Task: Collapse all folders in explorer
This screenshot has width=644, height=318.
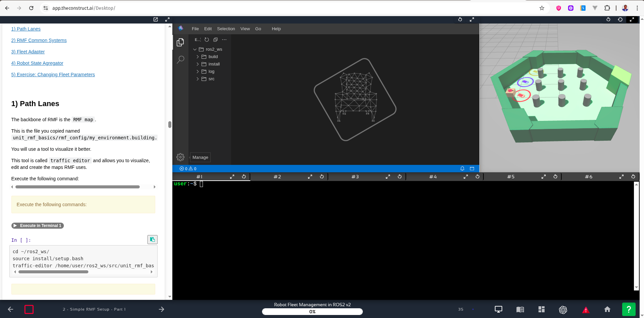Action: point(216,40)
